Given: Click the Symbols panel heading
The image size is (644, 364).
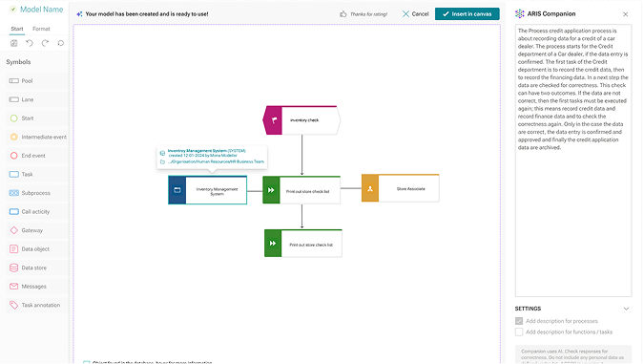Looking at the screenshot, I should (x=18, y=62).
